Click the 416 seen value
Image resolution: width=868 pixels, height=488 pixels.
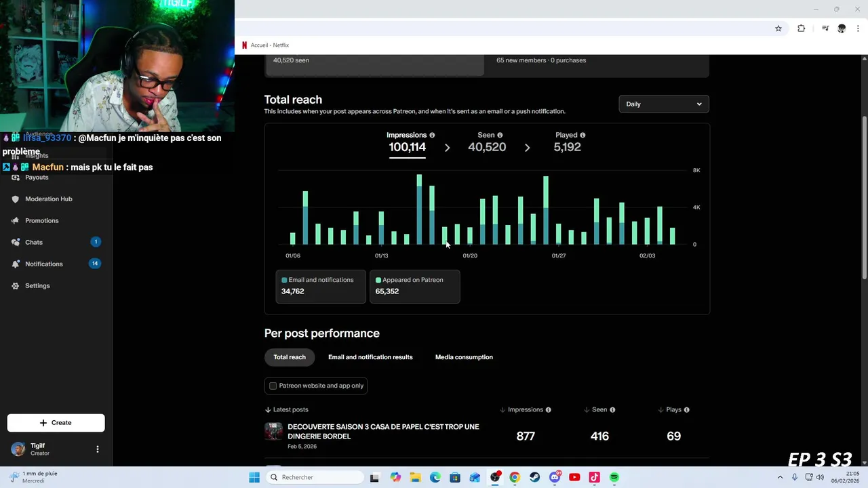(599, 436)
